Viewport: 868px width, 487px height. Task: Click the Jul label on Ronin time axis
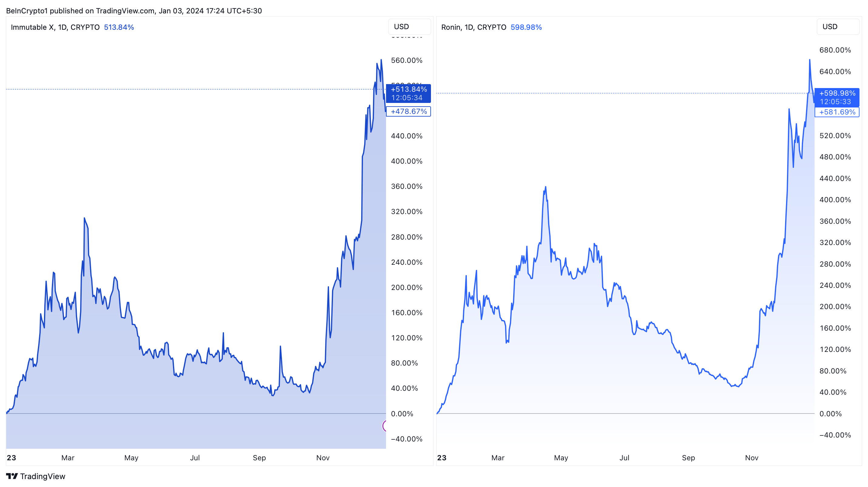[x=624, y=458]
